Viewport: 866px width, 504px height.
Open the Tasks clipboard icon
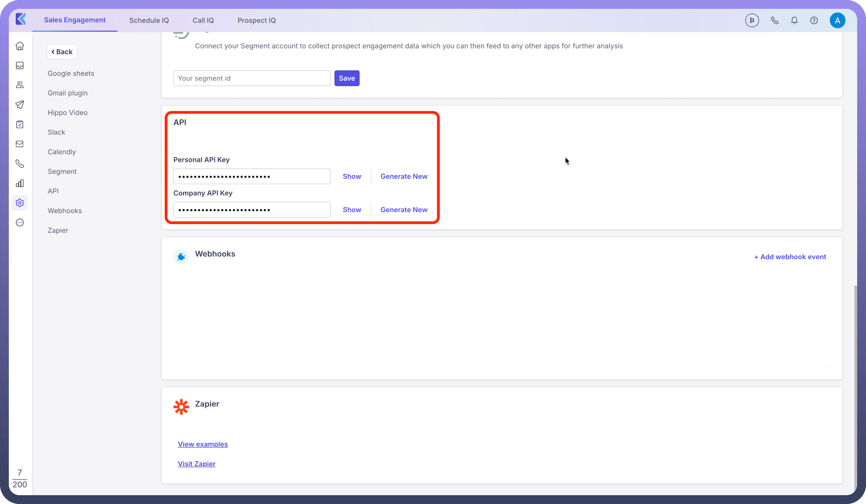tap(20, 124)
